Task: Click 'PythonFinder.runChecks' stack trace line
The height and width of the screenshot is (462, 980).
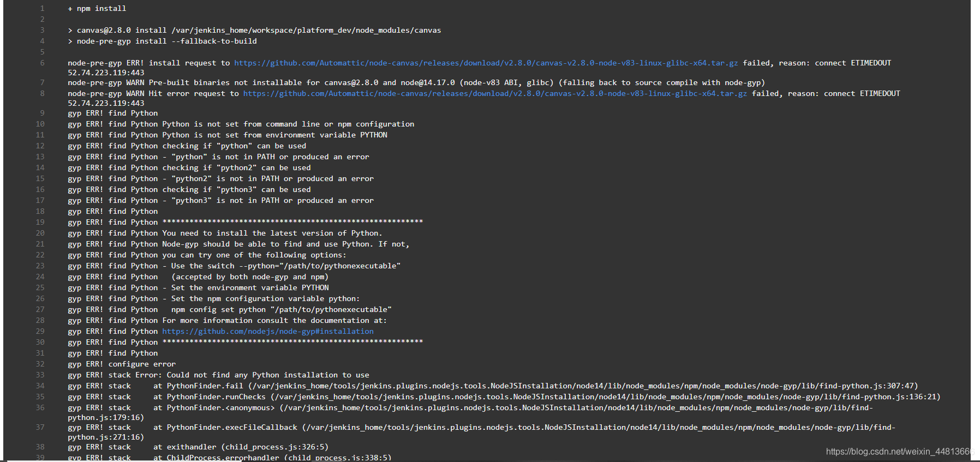Action: 504,397
